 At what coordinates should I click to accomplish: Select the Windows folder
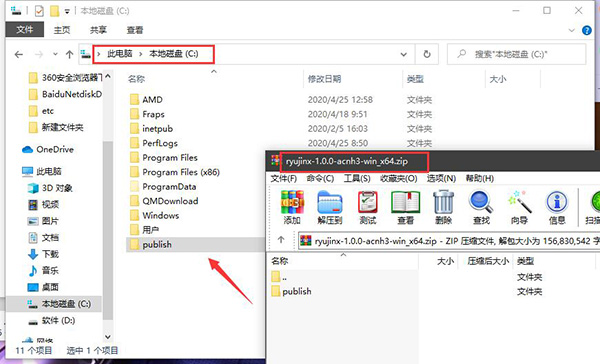pyautogui.click(x=154, y=215)
